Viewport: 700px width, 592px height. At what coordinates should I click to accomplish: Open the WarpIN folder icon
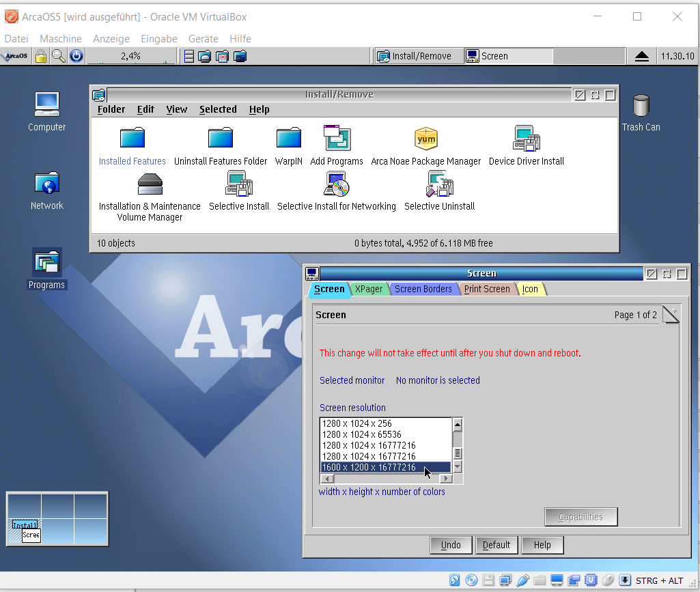[288, 138]
